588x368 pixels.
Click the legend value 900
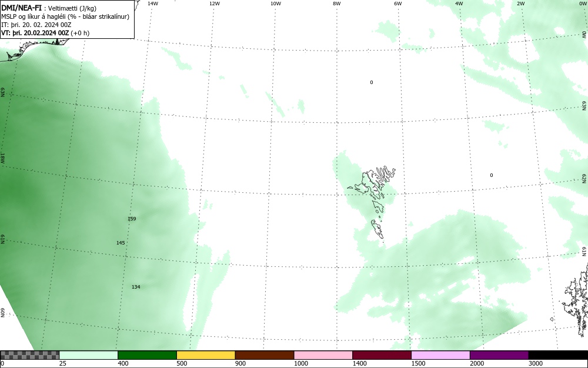tap(240, 363)
